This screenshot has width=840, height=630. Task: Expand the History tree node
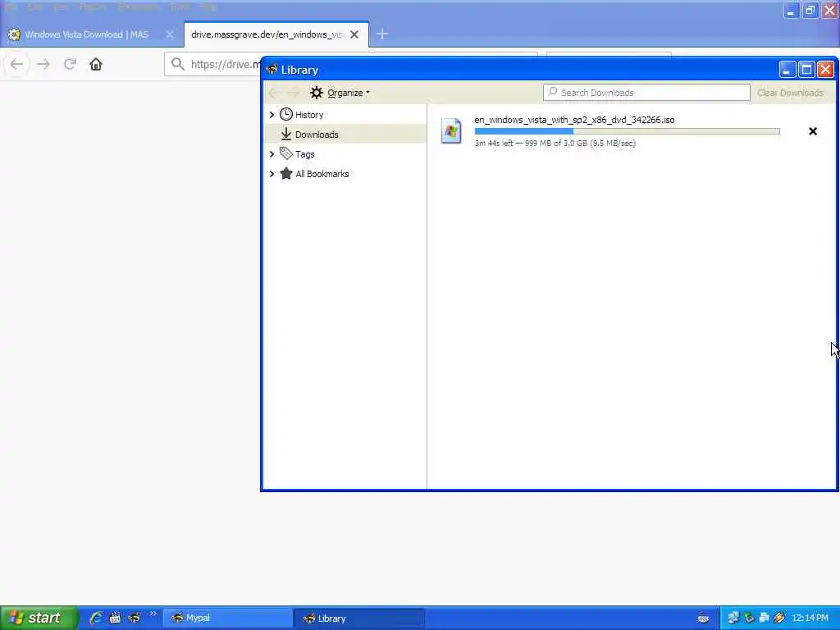(272, 115)
